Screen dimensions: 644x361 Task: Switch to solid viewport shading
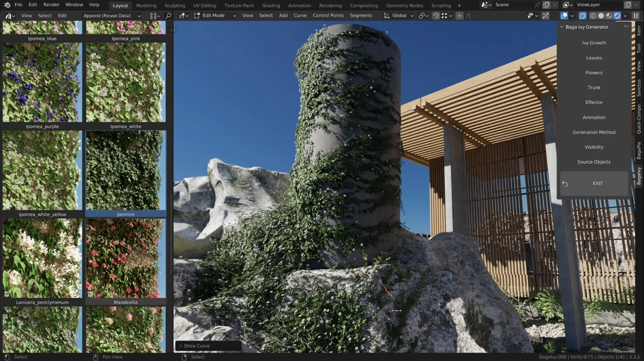(601, 16)
